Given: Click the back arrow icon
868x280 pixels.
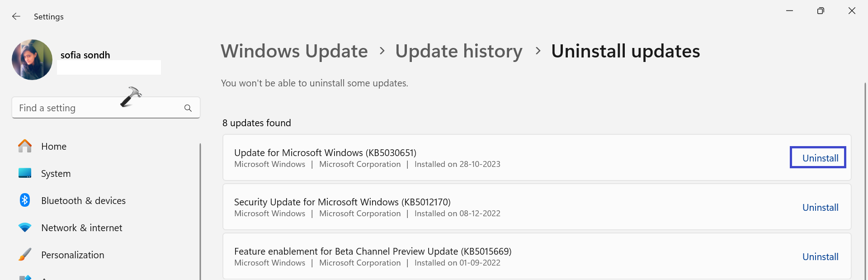Looking at the screenshot, I should [16, 16].
